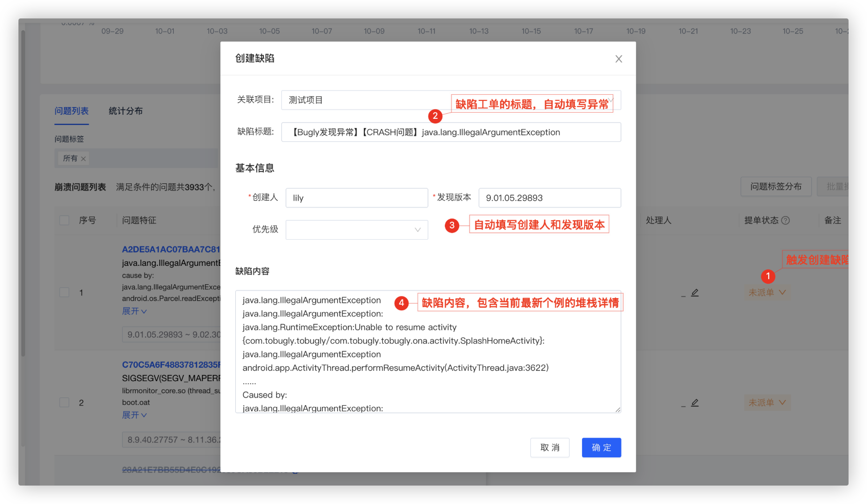The height and width of the screenshot is (504, 867).
Task: Switch to 统计分布 tab
Action: (x=126, y=111)
